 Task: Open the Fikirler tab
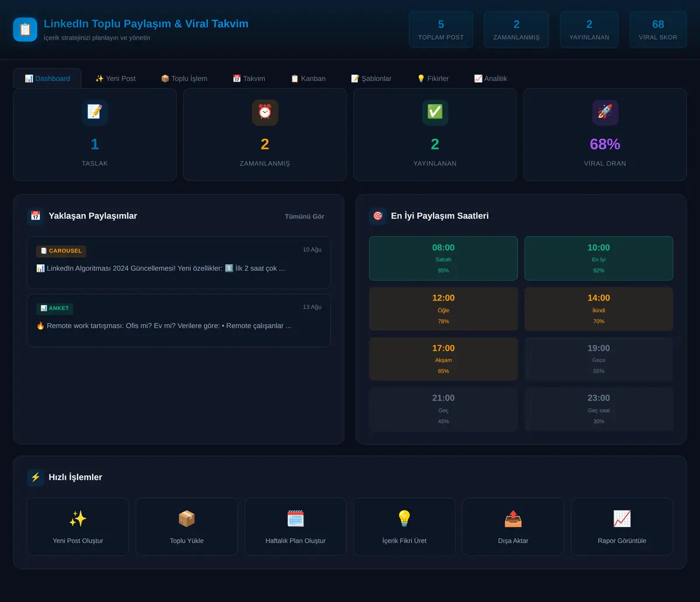[x=433, y=78]
